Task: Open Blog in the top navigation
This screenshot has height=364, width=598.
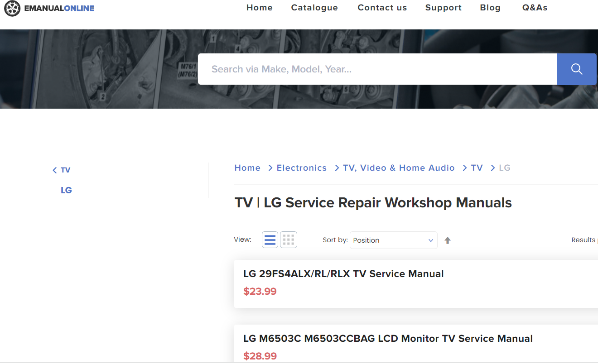Action: tap(490, 8)
